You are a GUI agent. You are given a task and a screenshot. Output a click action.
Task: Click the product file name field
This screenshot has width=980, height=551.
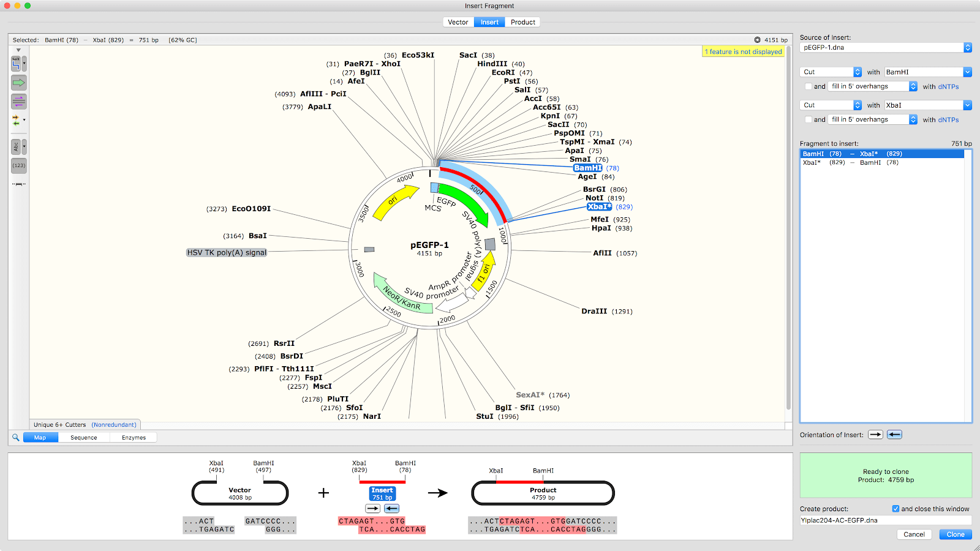(x=885, y=520)
